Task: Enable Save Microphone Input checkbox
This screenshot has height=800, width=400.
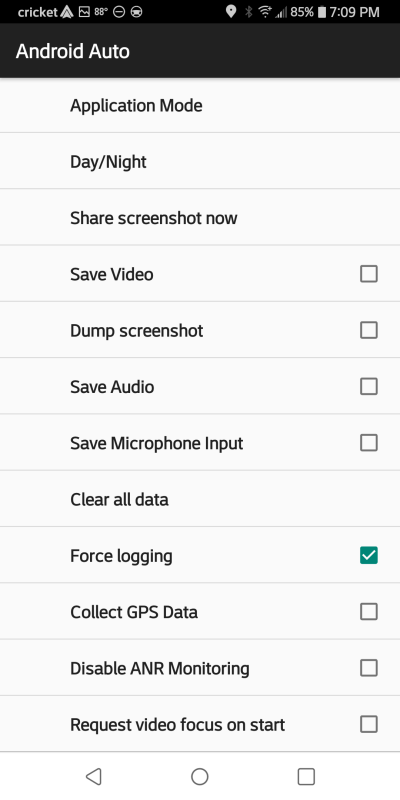Action: [369, 443]
